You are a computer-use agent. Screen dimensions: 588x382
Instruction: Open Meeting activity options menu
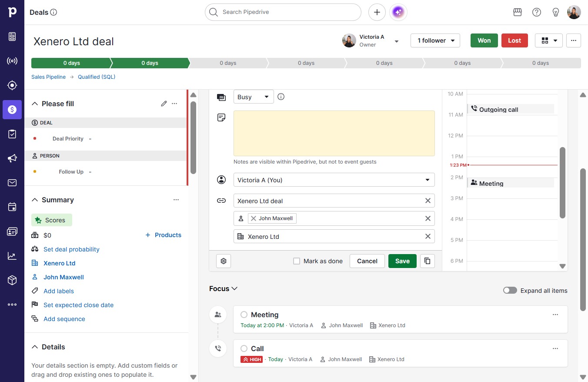coord(555,315)
